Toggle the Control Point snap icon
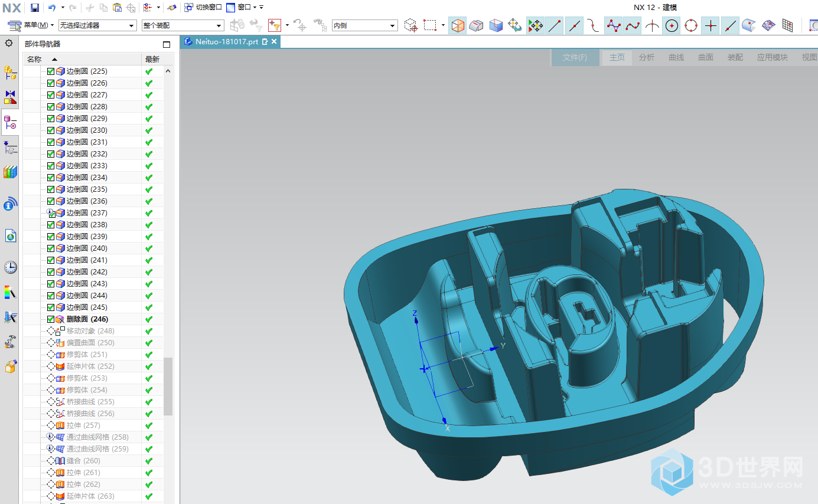The width and height of the screenshot is (818, 504). [x=592, y=25]
